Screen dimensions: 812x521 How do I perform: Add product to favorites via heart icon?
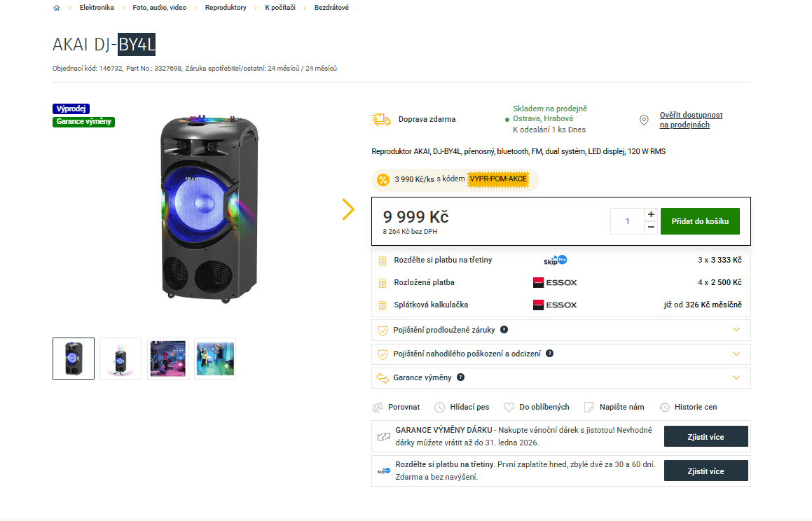tap(508, 407)
